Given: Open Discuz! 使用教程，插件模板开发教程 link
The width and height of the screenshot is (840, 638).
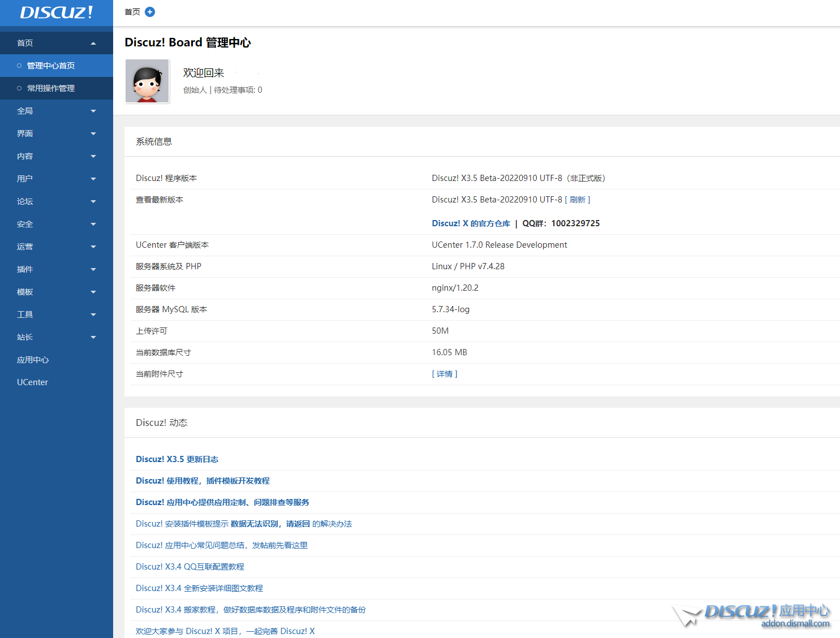Looking at the screenshot, I should (x=203, y=481).
